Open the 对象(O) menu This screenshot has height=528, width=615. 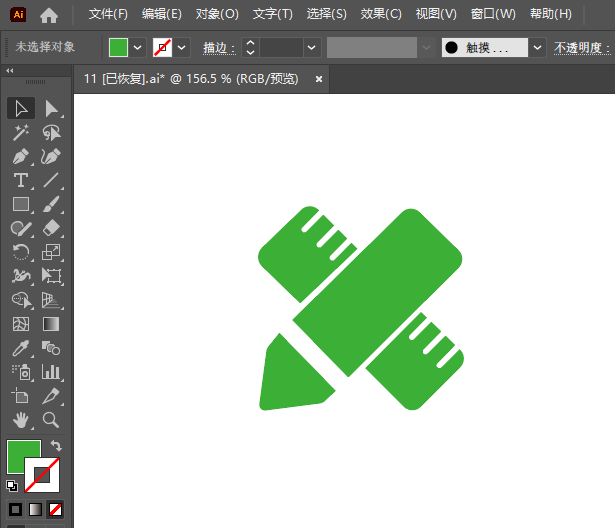[x=217, y=14]
